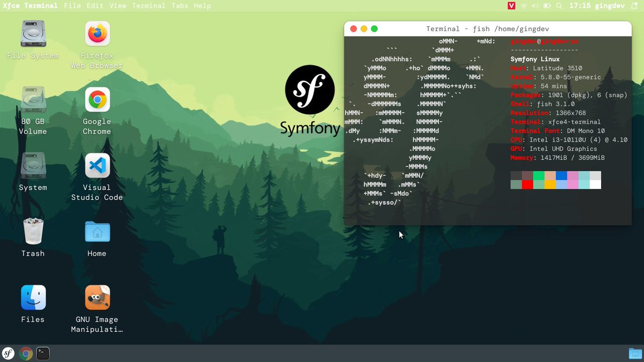Select the System drive desktop icon
The height and width of the screenshot is (362, 644).
coord(33,166)
